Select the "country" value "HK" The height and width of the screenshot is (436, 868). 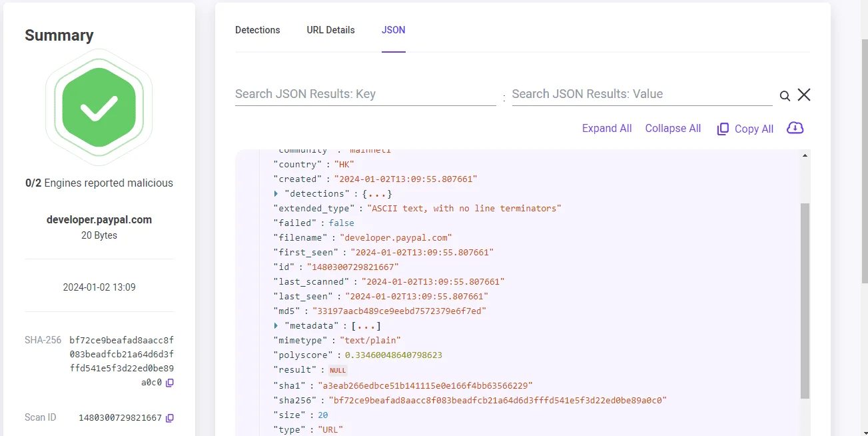[344, 165]
